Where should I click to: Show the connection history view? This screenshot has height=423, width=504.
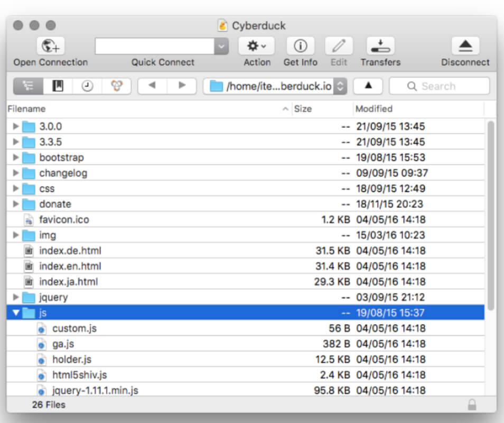[x=87, y=86]
